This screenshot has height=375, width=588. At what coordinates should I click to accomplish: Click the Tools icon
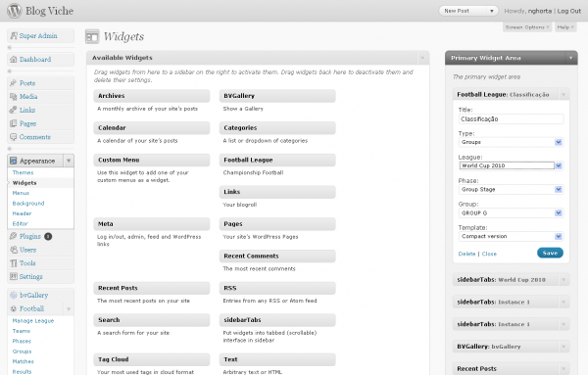[x=14, y=263]
